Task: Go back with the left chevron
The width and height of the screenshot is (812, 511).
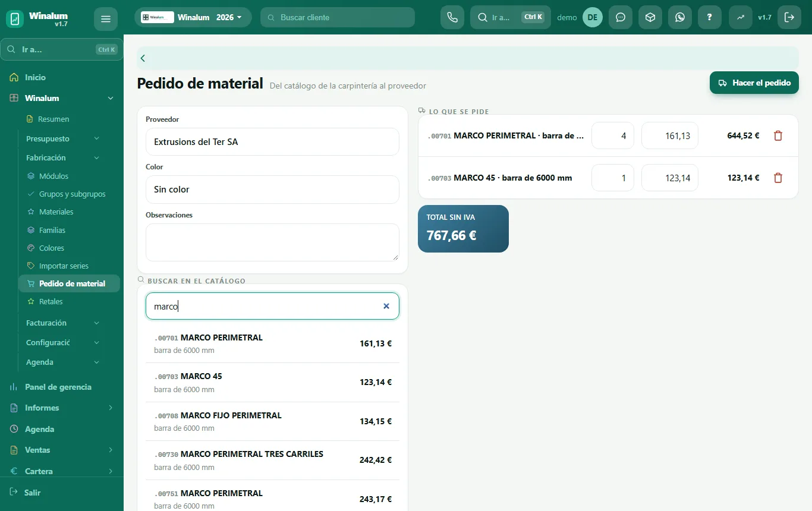Action: [143, 58]
